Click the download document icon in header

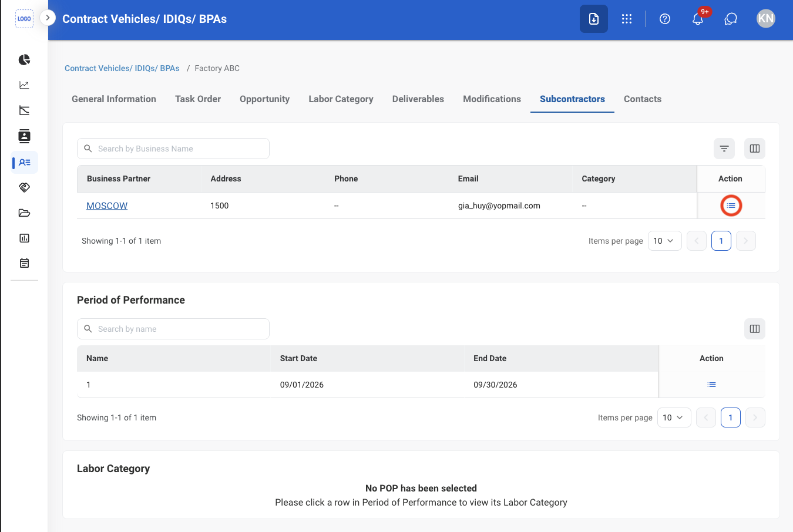coord(594,19)
